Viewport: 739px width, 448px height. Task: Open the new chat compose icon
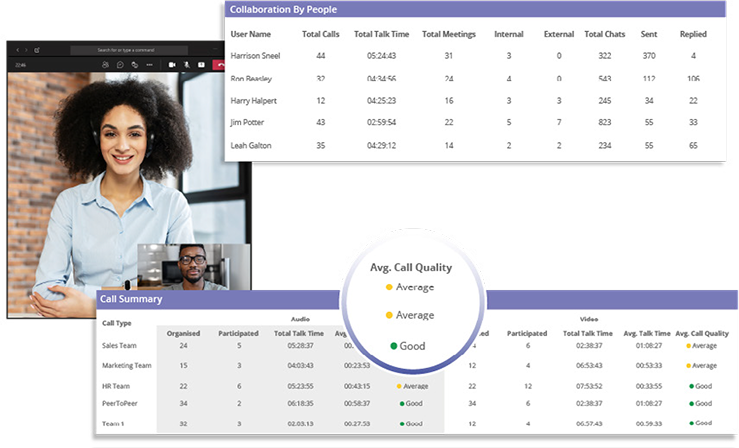pyautogui.click(x=37, y=50)
